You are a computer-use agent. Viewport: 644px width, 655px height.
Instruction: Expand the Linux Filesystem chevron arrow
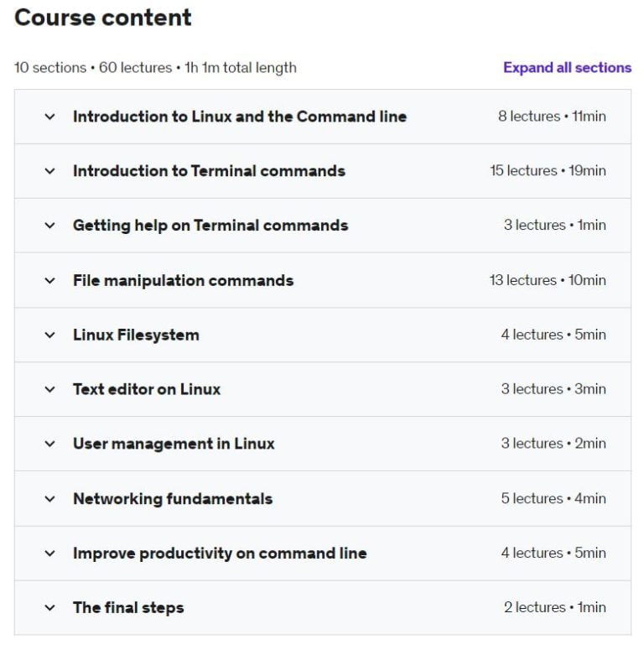tap(49, 335)
